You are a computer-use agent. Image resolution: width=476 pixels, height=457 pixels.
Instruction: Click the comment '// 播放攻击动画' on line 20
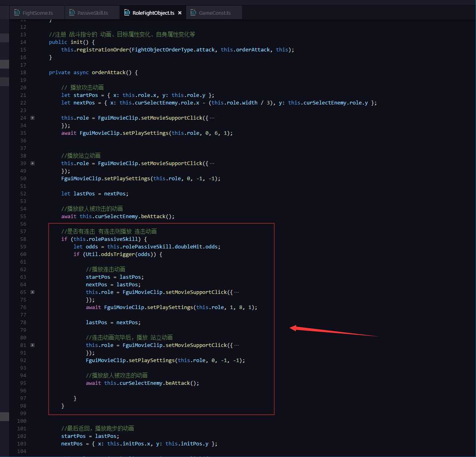point(82,87)
